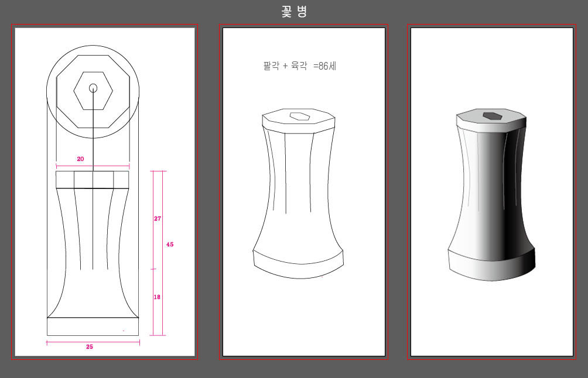The width and height of the screenshot is (588, 378).
Task: Click the "25" base width dimension label
Action: (89, 347)
